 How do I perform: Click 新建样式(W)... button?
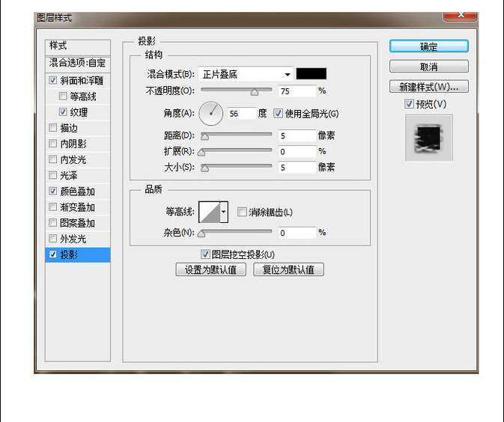tap(428, 87)
